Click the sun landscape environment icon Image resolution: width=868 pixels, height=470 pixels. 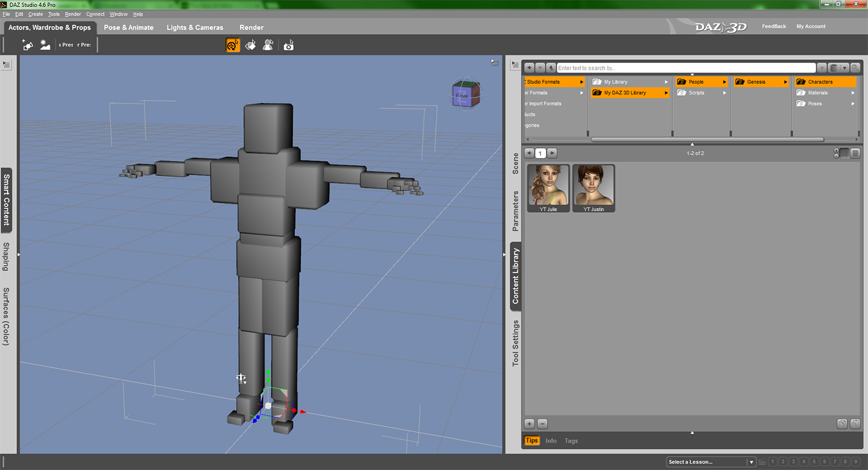(45, 45)
